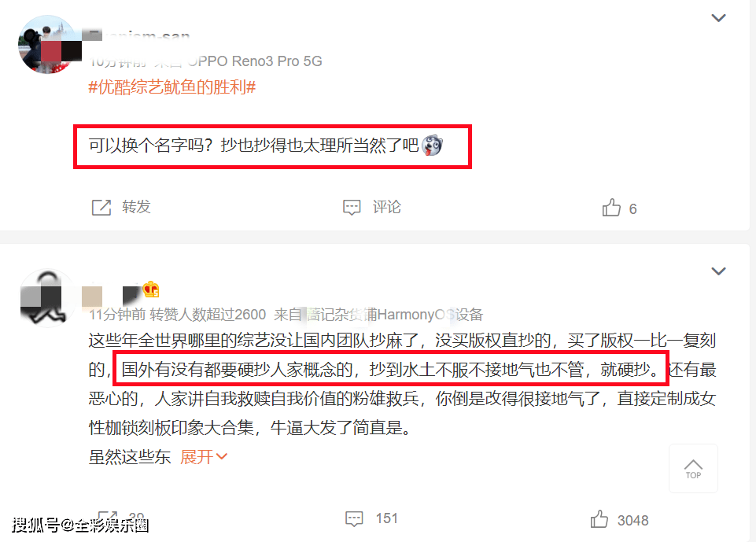
Task: Open first user's profile avatar
Action: pyautogui.click(x=47, y=44)
